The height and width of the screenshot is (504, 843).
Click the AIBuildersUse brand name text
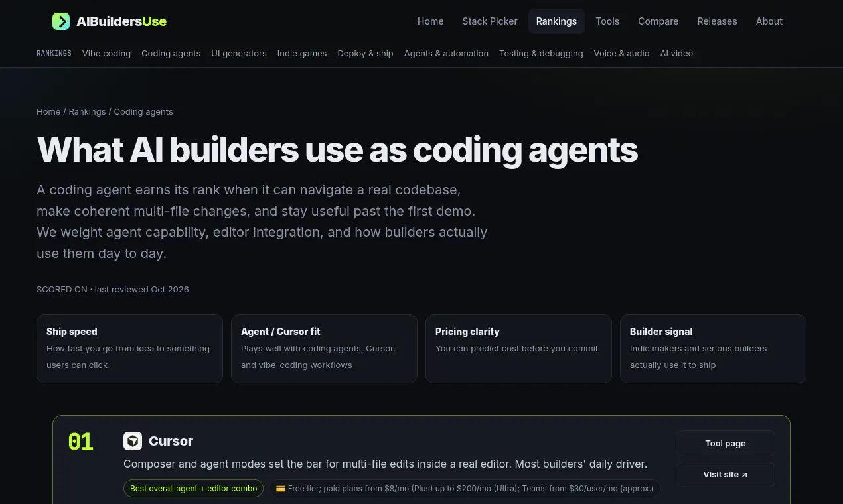(121, 21)
